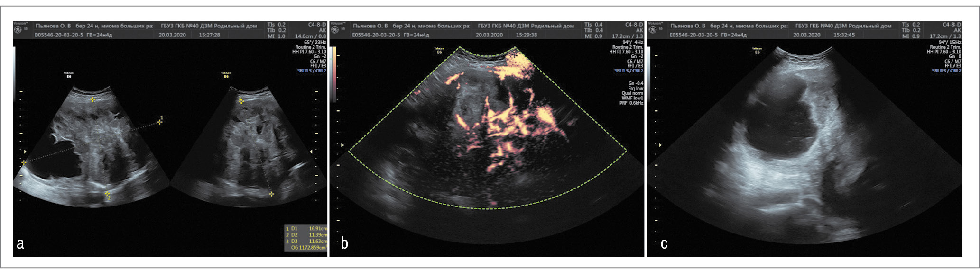980x269 pixels.
Task: Select caliper marker 1 in panel a
Action: pos(160,122)
